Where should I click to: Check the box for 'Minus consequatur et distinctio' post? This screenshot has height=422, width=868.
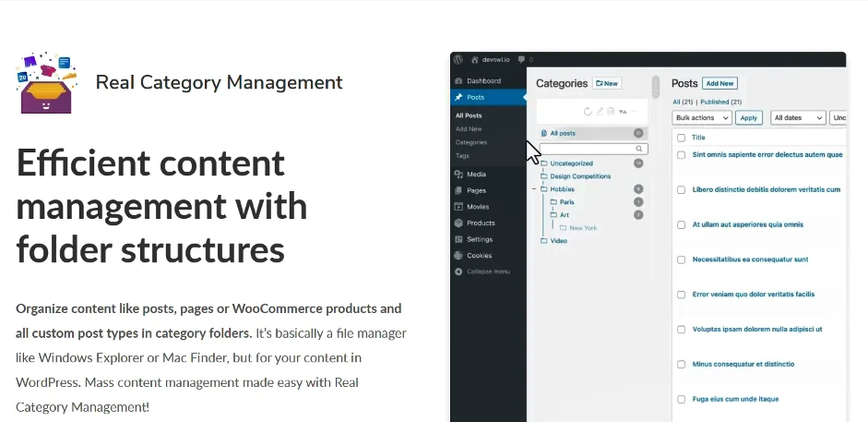(682, 365)
